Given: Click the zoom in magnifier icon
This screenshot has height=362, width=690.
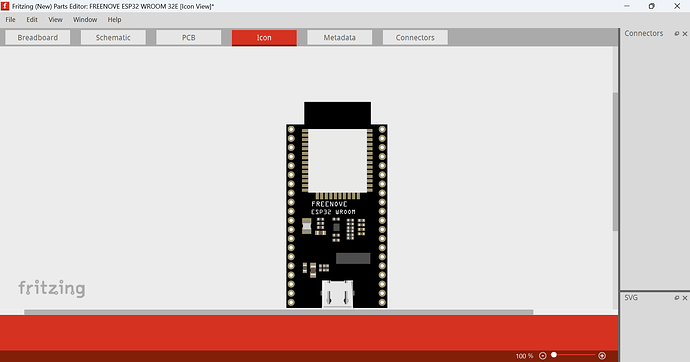Looking at the screenshot, I should click(602, 355).
